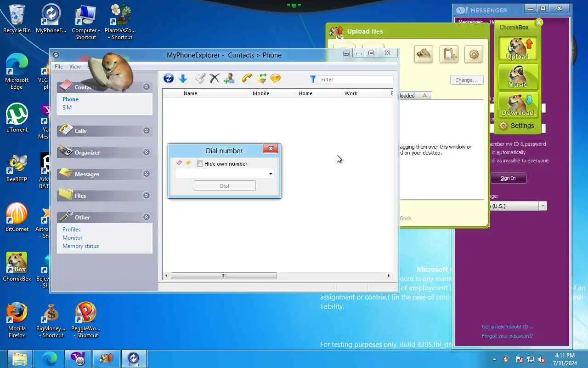
Task: Click the ChomikBox Music hamster button
Action: pyautogui.click(x=518, y=77)
